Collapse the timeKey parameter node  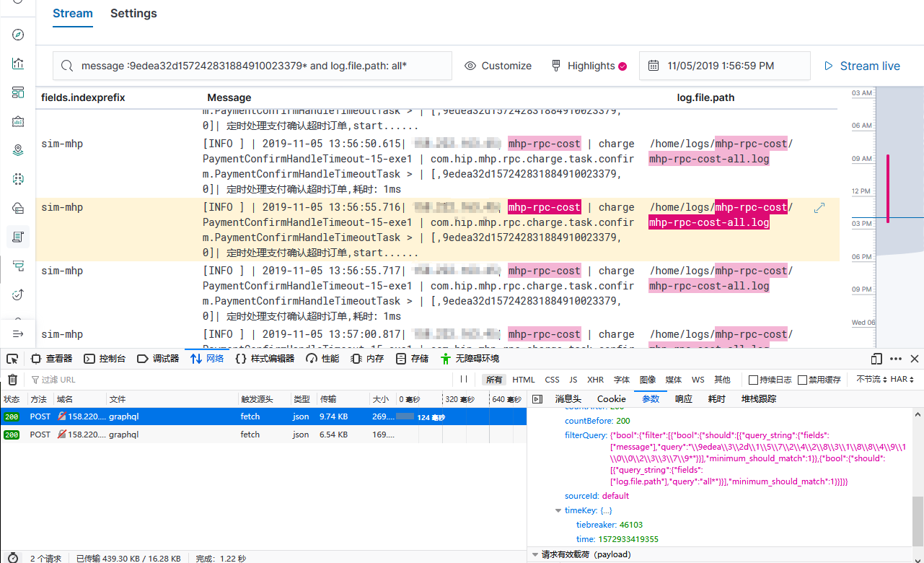point(558,510)
